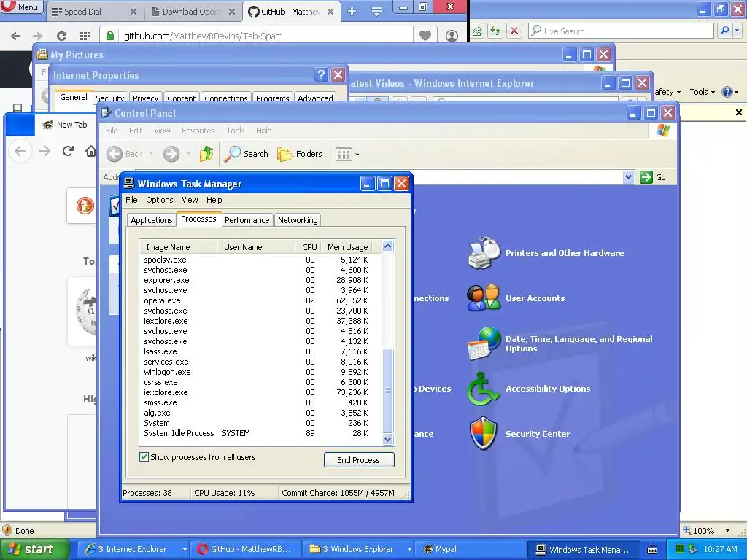Select System Idle Process row

coord(260,433)
